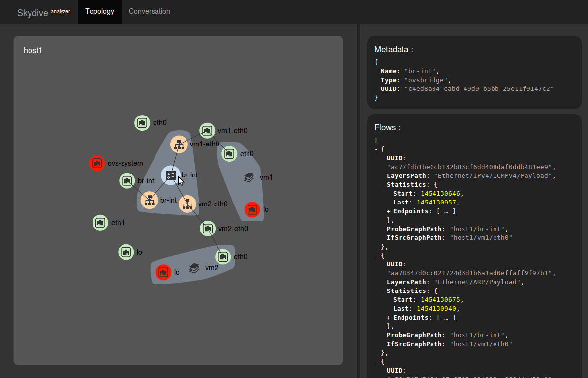
Task: Select the red lo node inside vm2
Action: (163, 272)
